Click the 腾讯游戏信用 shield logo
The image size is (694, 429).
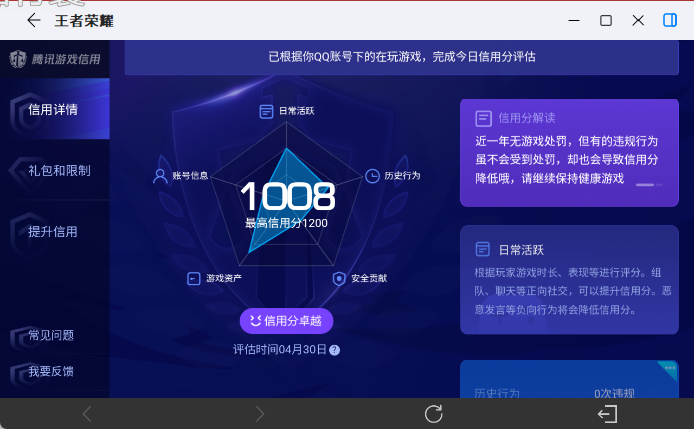pos(18,59)
